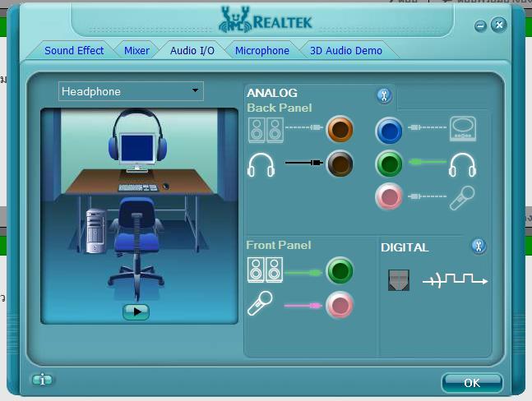Click the front panel microphone icon
Image resolution: width=532 pixels, height=401 pixels.
(260, 303)
